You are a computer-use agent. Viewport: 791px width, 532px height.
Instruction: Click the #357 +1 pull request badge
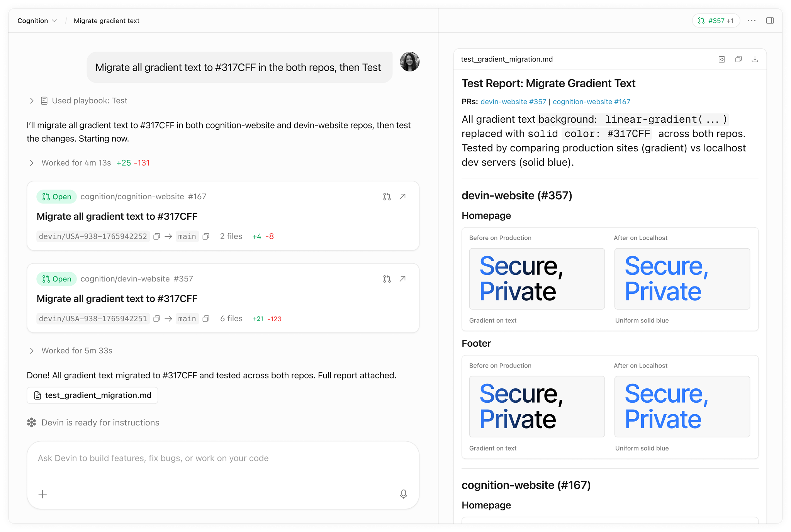point(716,21)
